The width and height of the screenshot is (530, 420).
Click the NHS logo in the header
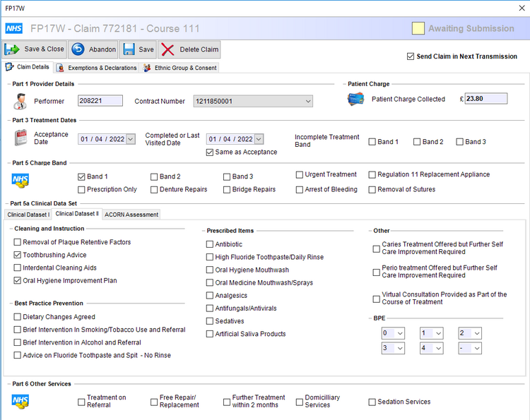tap(14, 28)
